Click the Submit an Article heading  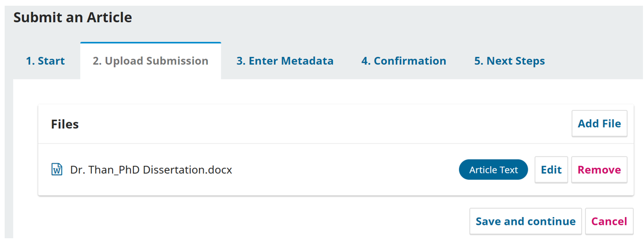point(73,18)
